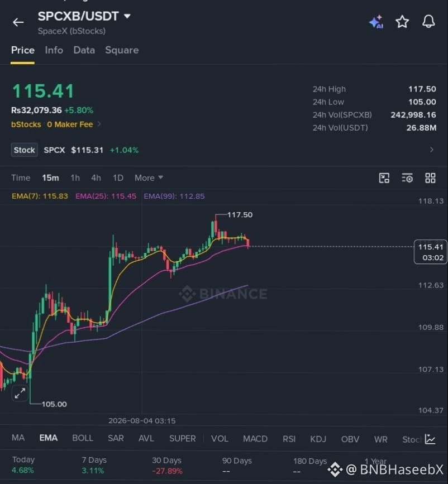Open the chart drawing tools icon

point(384,178)
